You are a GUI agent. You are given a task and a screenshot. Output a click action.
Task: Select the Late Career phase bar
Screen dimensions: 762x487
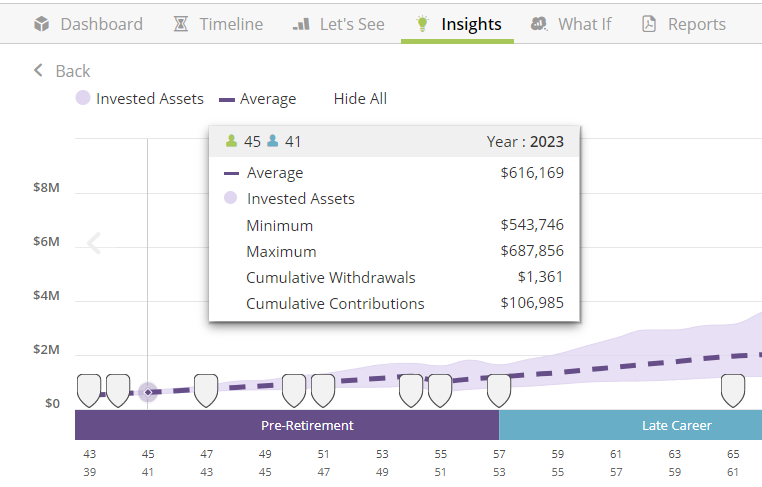(630, 425)
